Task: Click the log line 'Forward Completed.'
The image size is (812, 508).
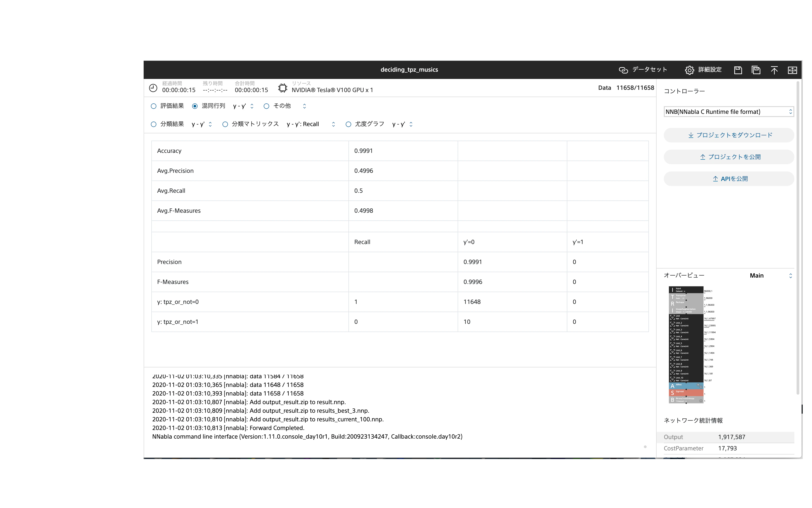Action: pos(228,428)
